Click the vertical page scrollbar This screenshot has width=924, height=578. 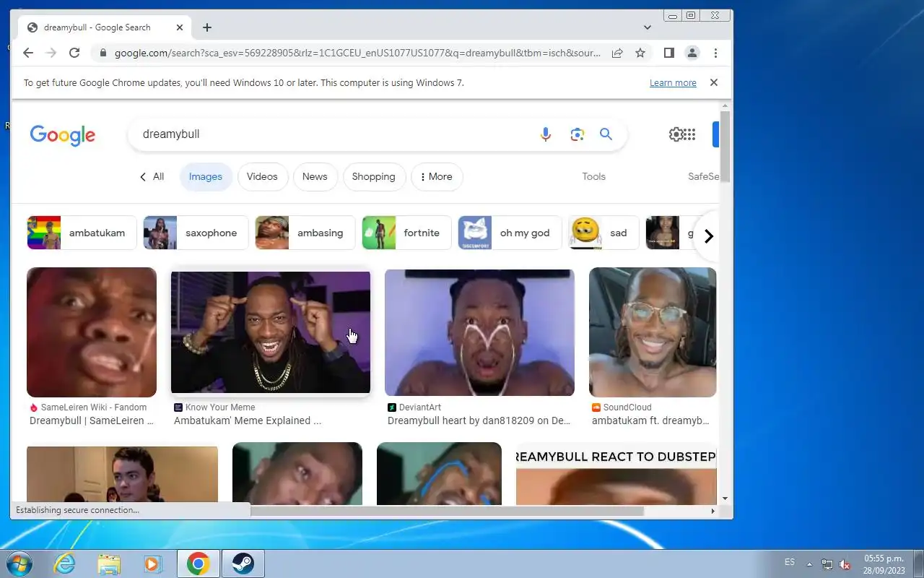725,147
